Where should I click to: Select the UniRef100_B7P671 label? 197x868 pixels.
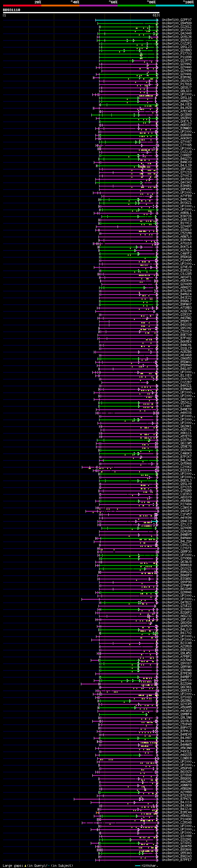coord(177,799)
